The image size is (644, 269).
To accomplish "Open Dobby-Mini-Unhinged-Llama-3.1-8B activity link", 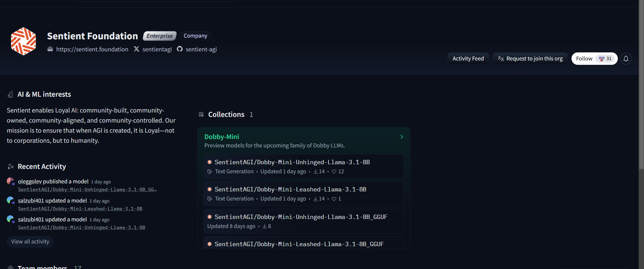I will [82, 227].
